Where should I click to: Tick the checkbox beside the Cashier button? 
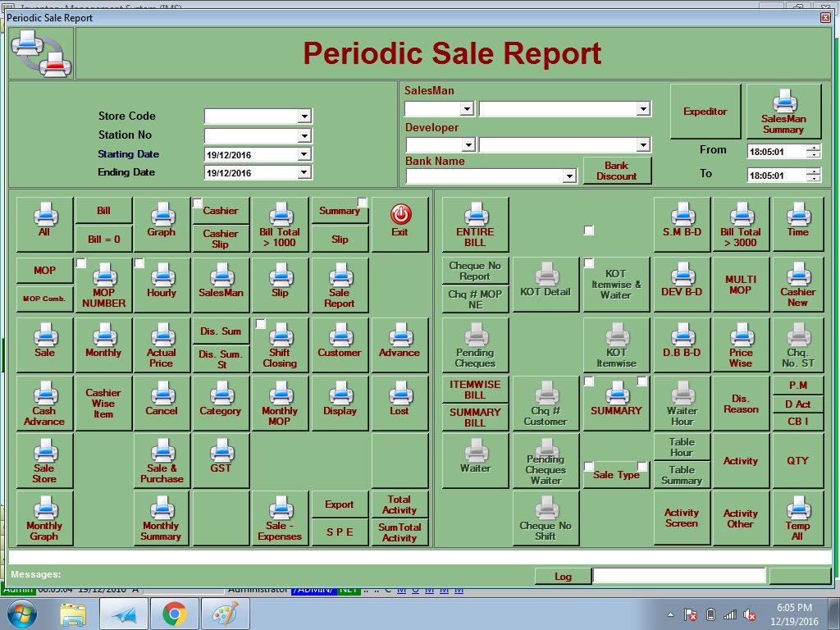pyautogui.click(x=198, y=203)
